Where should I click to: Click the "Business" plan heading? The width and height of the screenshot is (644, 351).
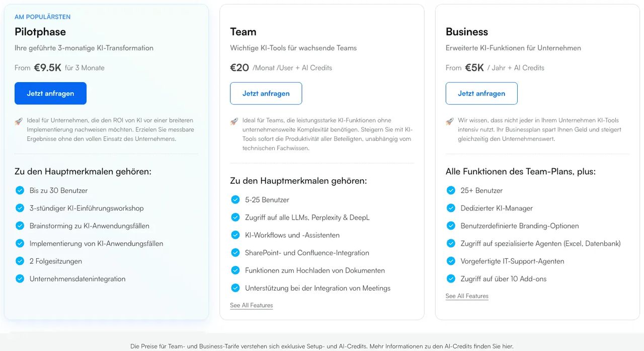click(x=467, y=32)
